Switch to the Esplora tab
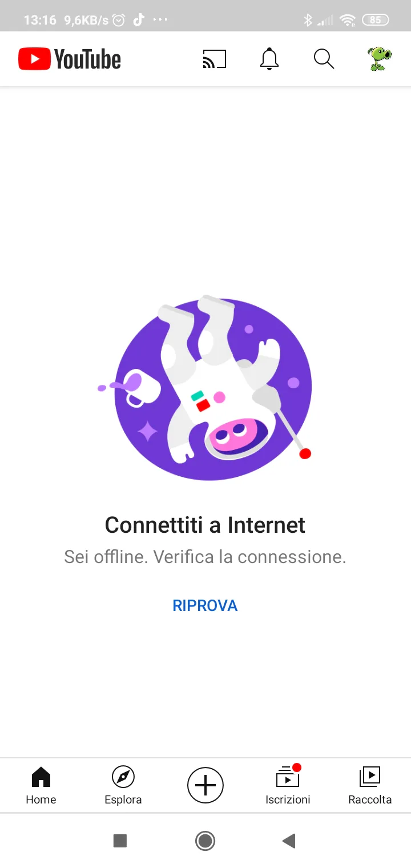Screen dimensions: 411x868 (x=123, y=786)
